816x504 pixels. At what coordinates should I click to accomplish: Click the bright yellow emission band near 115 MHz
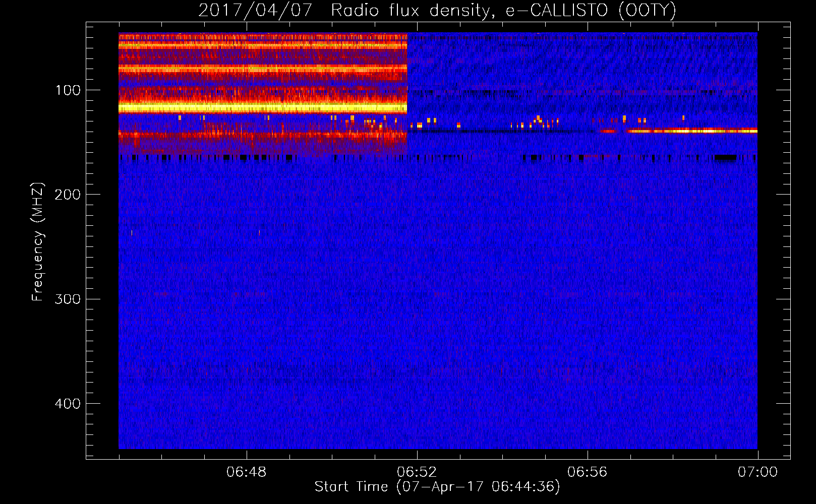[263, 108]
